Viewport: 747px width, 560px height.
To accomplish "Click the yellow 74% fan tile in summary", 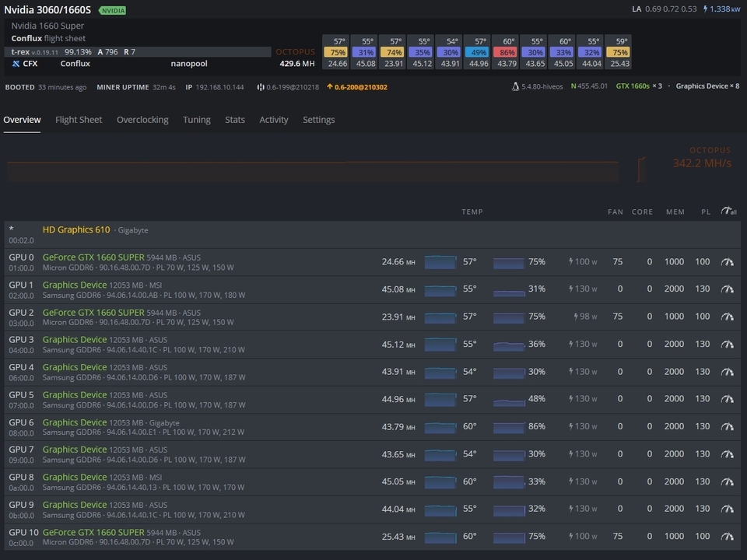I will pyautogui.click(x=392, y=52).
